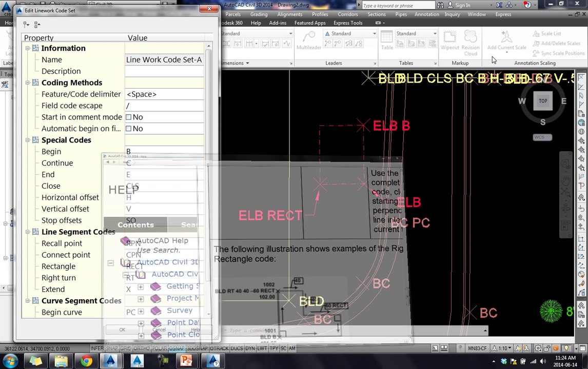Open the Grading ribbon tab
The height and width of the screenshot is (369, 588).
coord(259,14)
